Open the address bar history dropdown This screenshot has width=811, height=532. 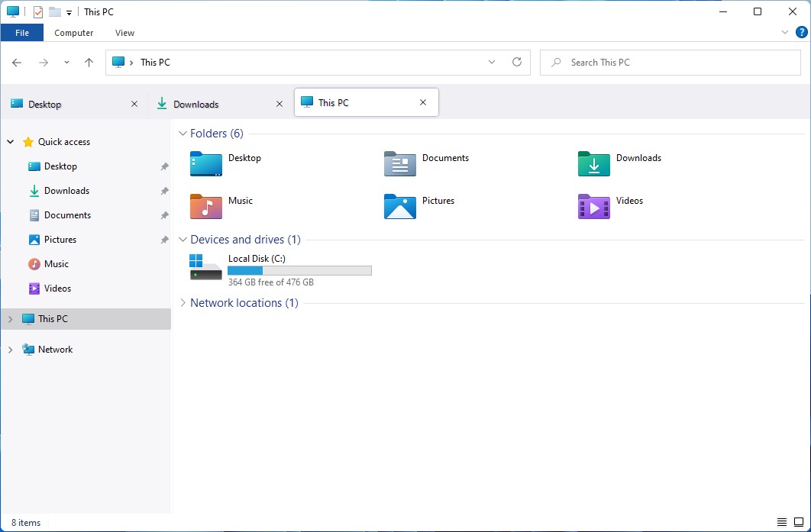click(x=492, y=62)
